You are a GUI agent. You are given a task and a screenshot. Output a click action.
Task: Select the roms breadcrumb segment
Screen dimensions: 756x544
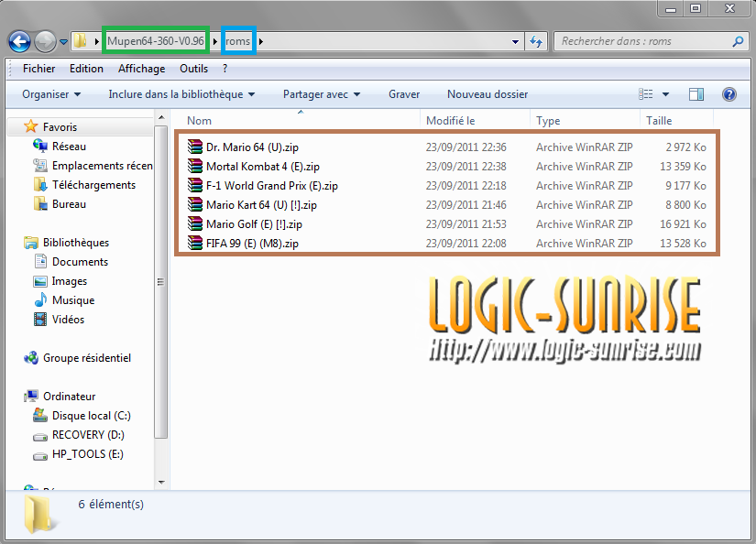pyautogui.click(x=237, y=41)
